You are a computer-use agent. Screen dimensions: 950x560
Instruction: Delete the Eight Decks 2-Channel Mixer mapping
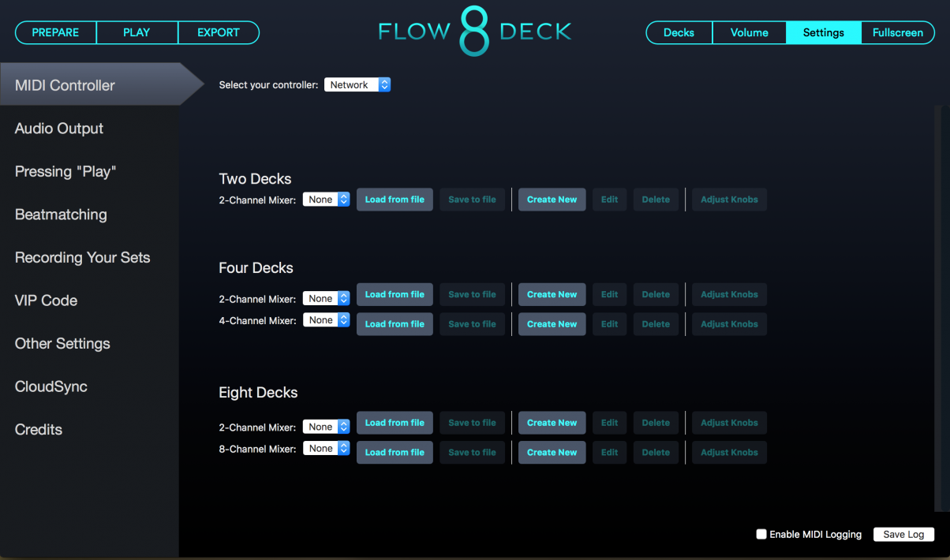[656, 423]
